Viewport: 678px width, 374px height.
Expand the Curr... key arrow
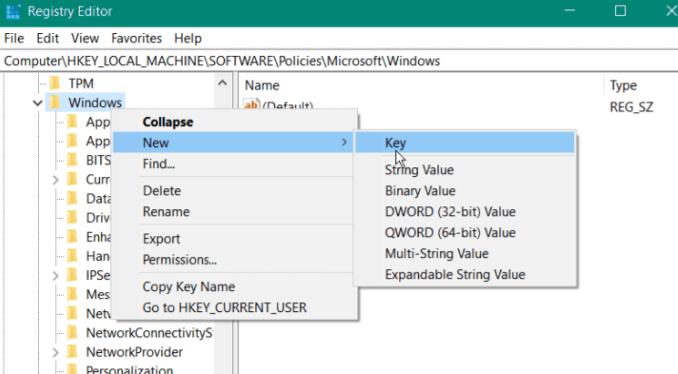[x=55, y=179]
